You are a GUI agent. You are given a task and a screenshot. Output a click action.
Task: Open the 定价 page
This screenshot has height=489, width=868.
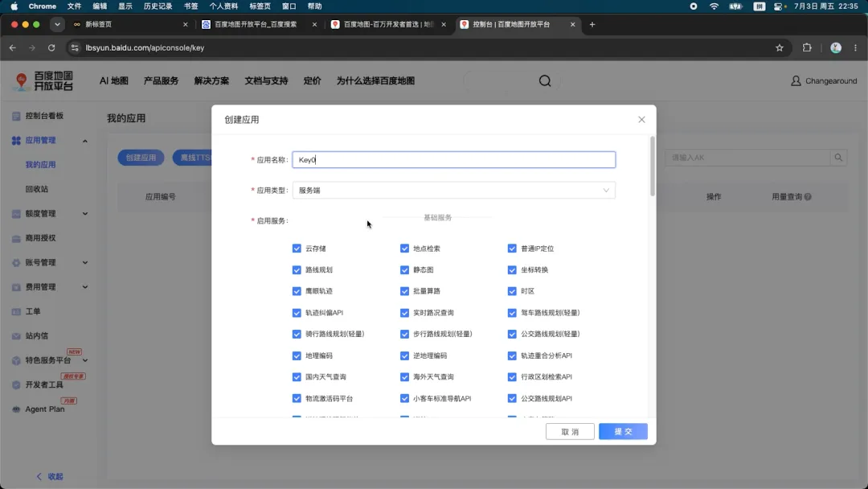[312, 81]
